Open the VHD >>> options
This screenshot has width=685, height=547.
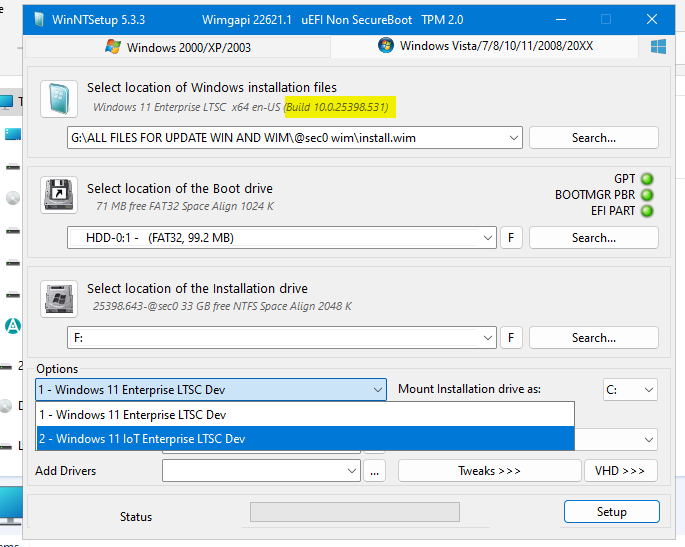620,471
